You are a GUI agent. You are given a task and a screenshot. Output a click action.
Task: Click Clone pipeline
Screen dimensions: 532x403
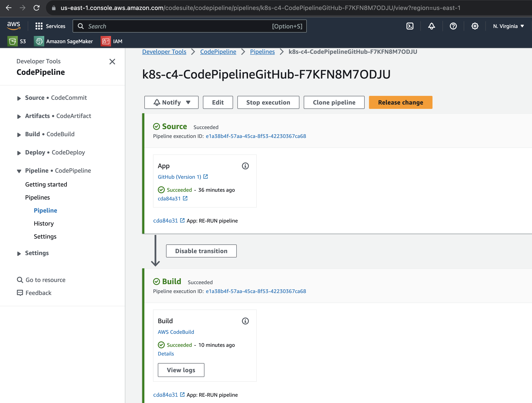tap(334, 102)
